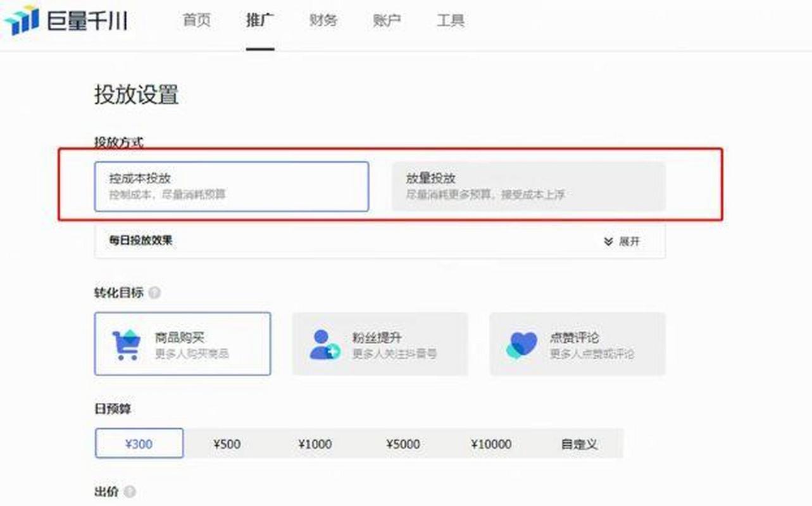Screen dimensions: 812x506
Task: Select 控成本投放 delivery mode
Action: pos(232,186)
